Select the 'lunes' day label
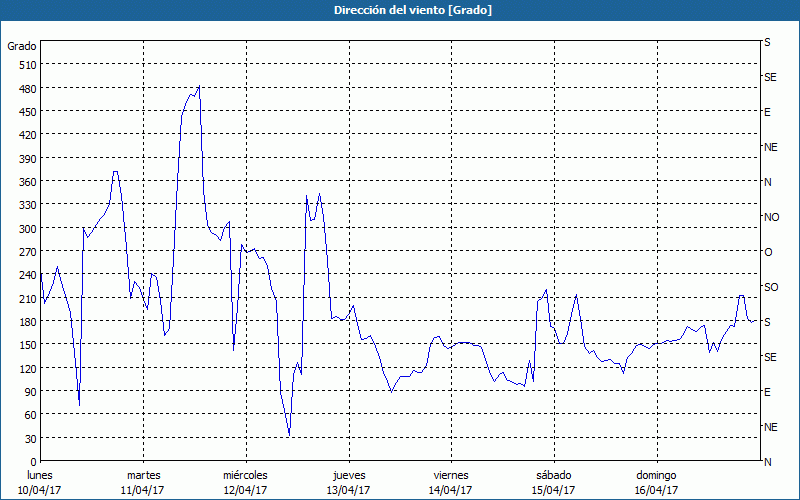Viewport: 800px width, 500px height. pos(40,475)
